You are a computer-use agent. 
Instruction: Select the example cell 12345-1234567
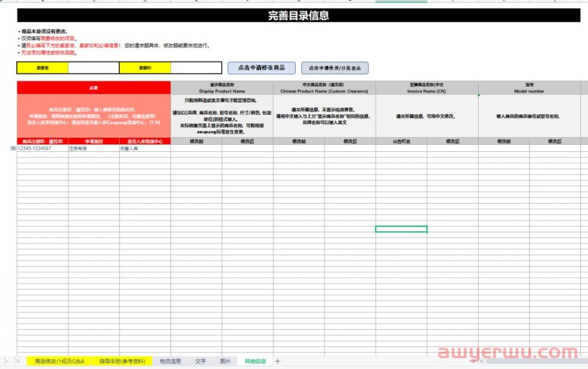[43, 149]
